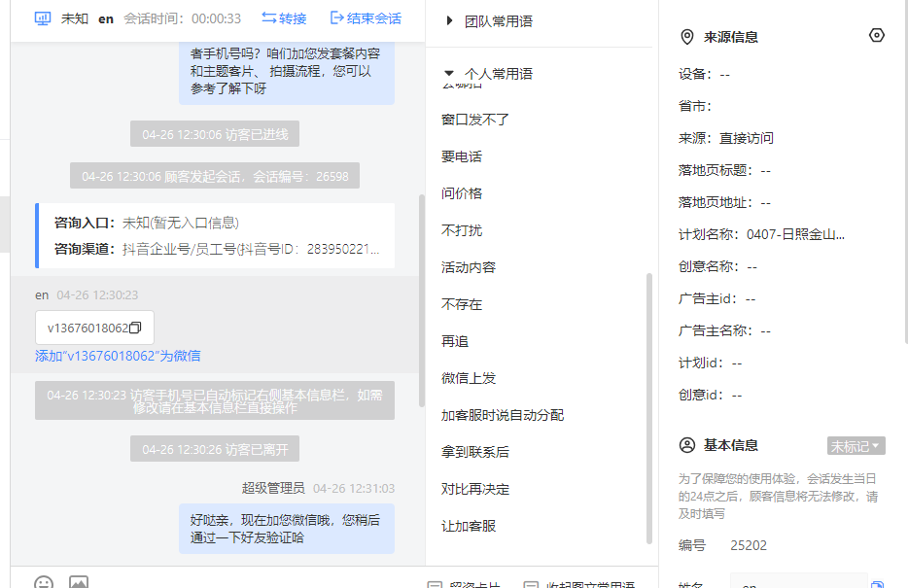
Task: Click the chat conversation scrollbar
Action: (422, 300)
